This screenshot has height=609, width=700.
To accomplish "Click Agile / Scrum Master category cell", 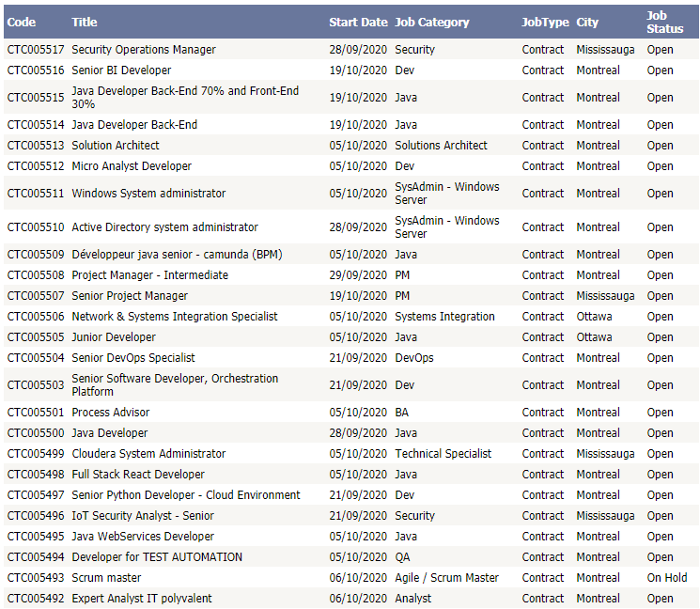I will (447, 578).
